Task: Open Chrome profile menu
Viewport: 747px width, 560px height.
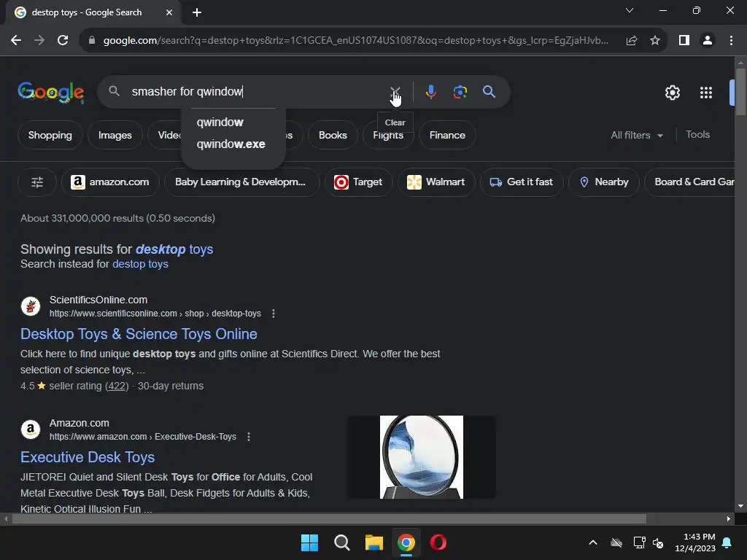Action: pos(708,41)
